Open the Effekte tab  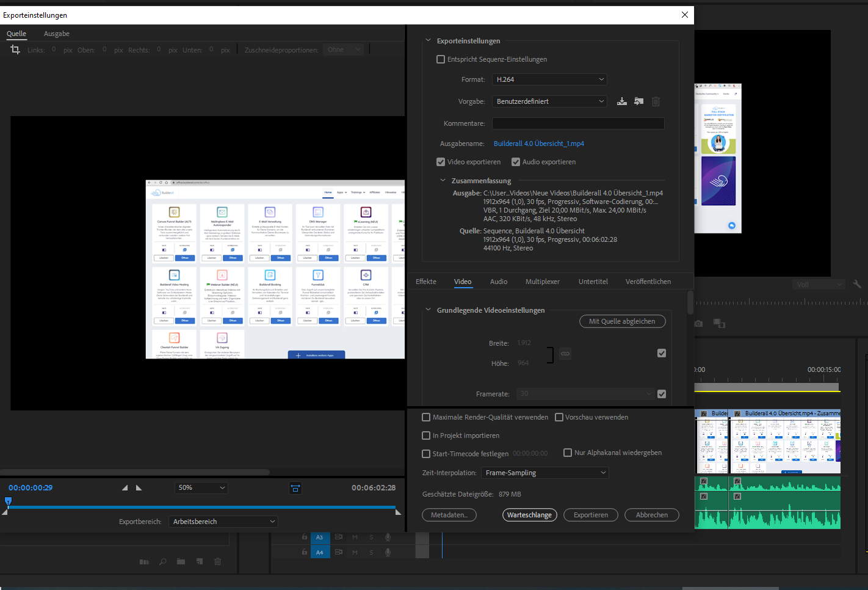click(426, 282)
